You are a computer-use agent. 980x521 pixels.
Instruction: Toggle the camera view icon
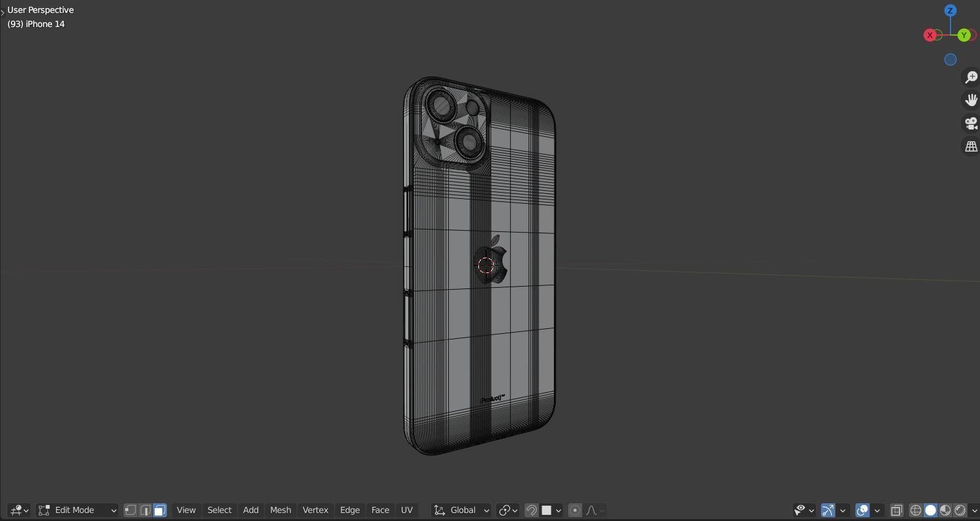971,123
